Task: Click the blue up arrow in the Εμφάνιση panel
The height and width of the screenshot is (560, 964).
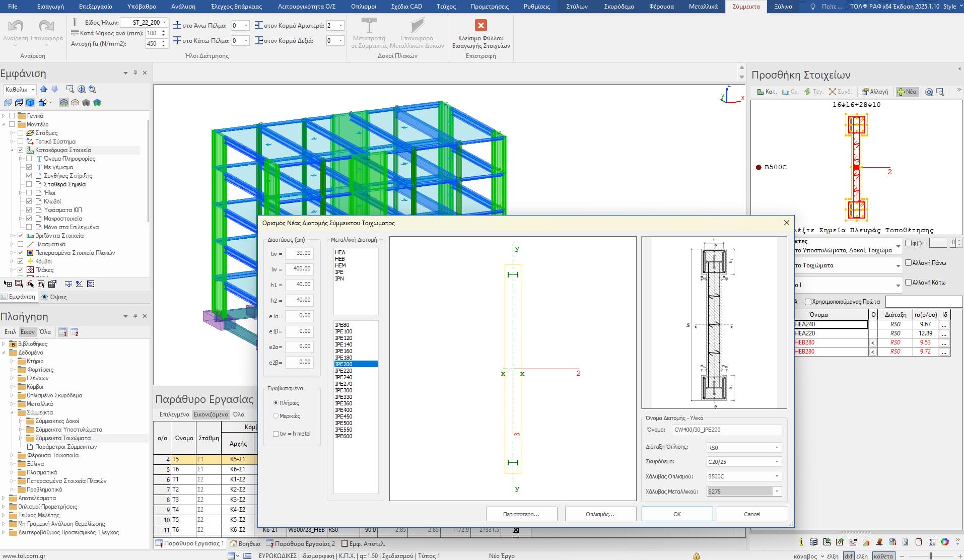Action: pyautogui.click(x=44, y=89)
